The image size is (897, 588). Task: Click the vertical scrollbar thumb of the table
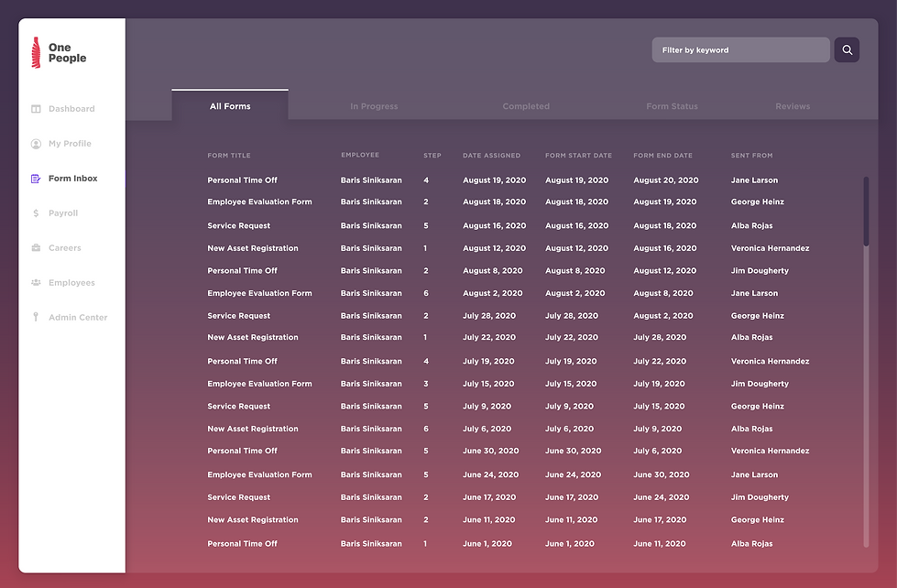point(866,212)
